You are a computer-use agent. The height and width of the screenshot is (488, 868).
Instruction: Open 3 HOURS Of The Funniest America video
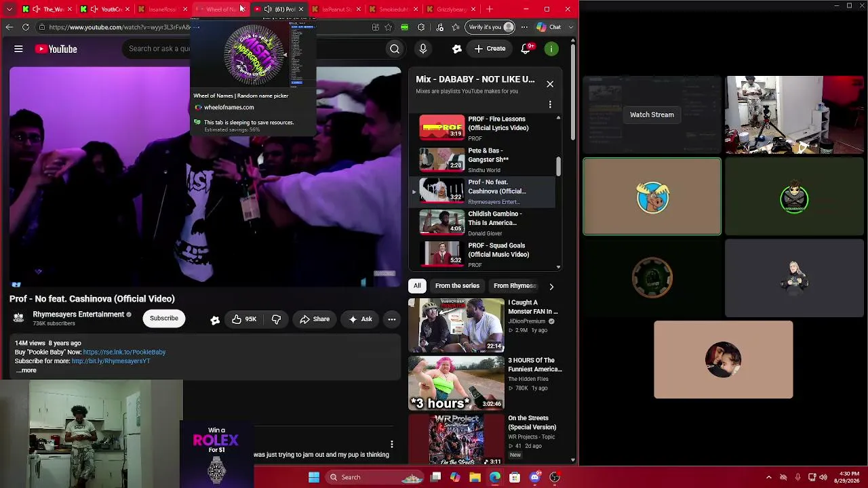click(486, 383)
